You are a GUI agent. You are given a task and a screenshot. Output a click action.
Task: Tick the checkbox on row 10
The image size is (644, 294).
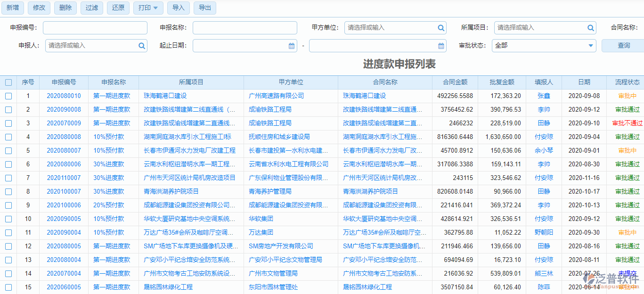coord(8,219)
